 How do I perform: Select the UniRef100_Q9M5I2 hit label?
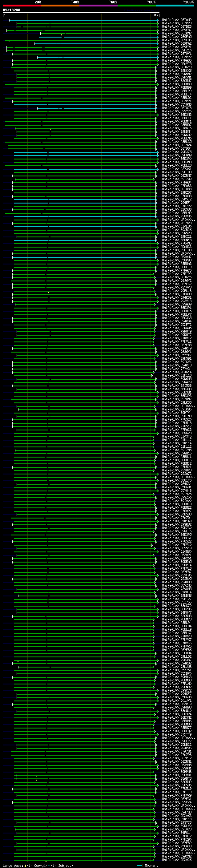click(x=177, y=200)
